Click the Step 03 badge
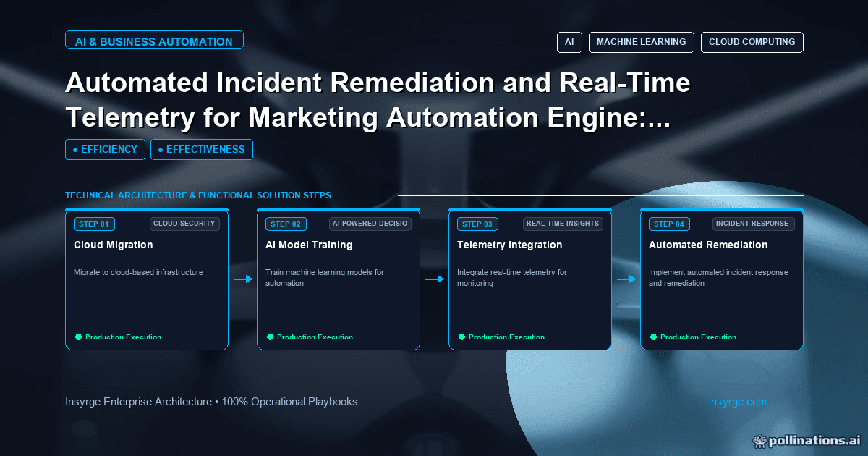Screen dimensions: 868x456 click(x=477, y=224)
